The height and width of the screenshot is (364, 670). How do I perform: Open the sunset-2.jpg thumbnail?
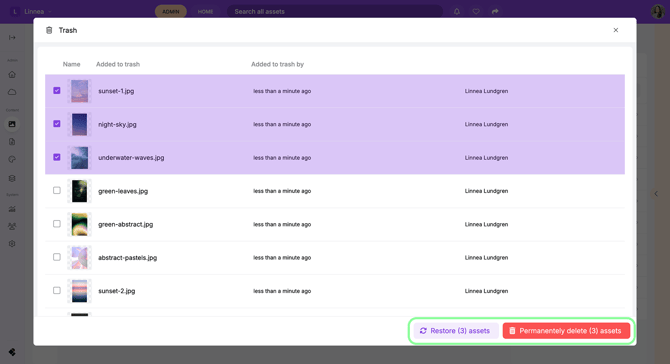79,291
